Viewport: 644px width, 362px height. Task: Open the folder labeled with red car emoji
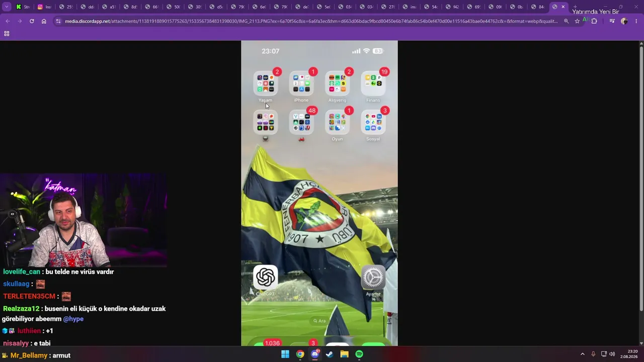[301, 122]
